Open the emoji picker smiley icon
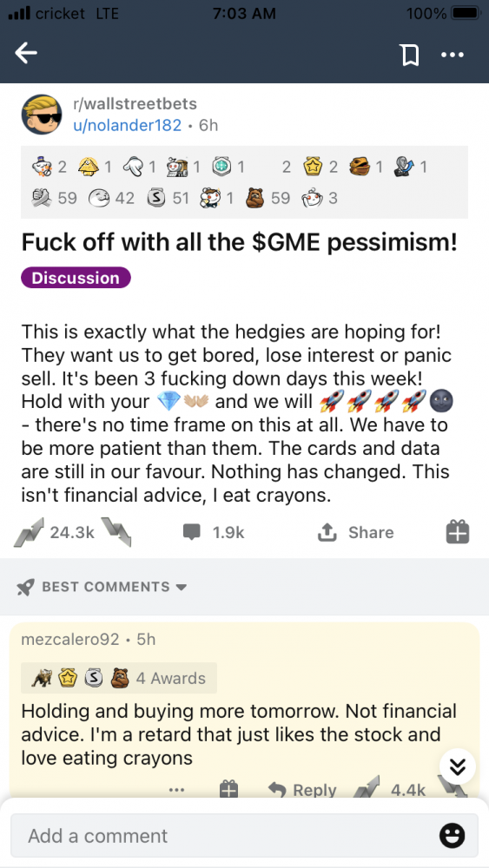This screenshot has height=868, width=489. tap(452, 836)
